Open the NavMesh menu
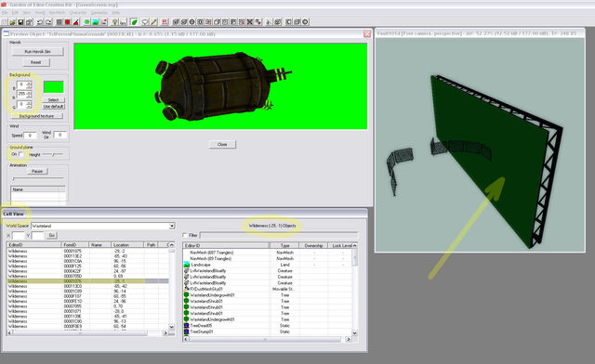This screenshot has height=364, width=595. (x=57, y=12)
